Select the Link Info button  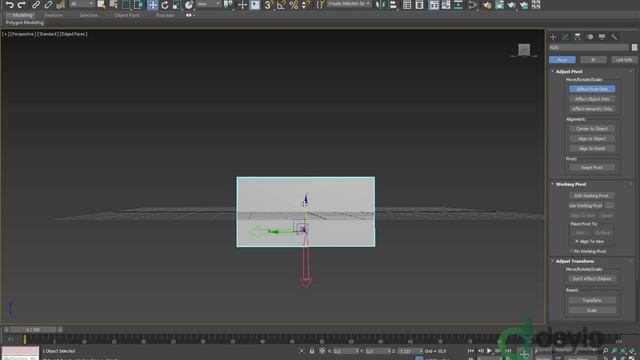coord(624,60)
